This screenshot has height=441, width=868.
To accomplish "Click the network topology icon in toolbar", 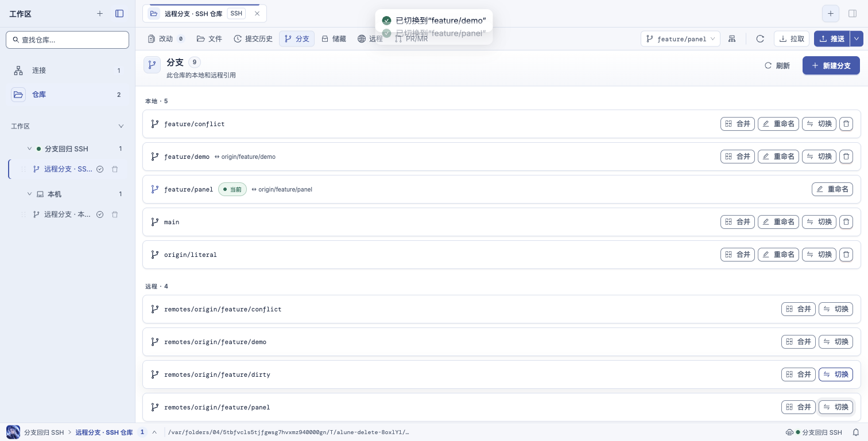I will coord(732,39).
